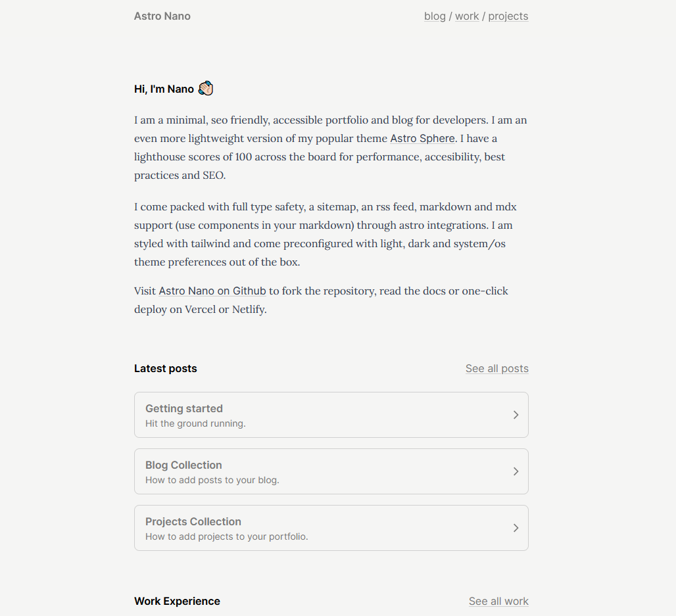
Task: Click the Work Experience heading
Action: pyautogui.click(x=177, y=602)
